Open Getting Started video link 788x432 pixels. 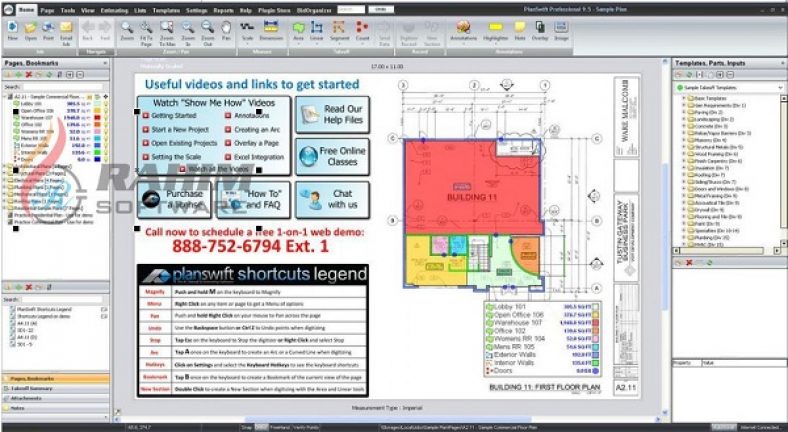click(x=173, y=116)
